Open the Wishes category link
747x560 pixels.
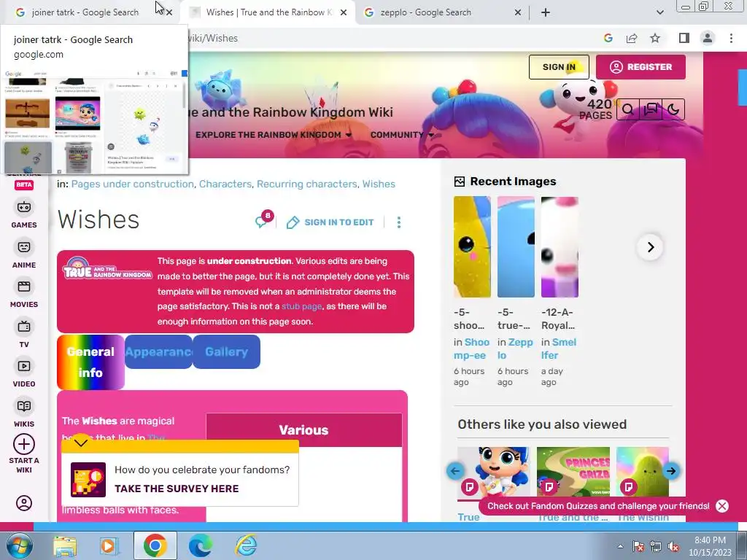(x=379, y=184)
